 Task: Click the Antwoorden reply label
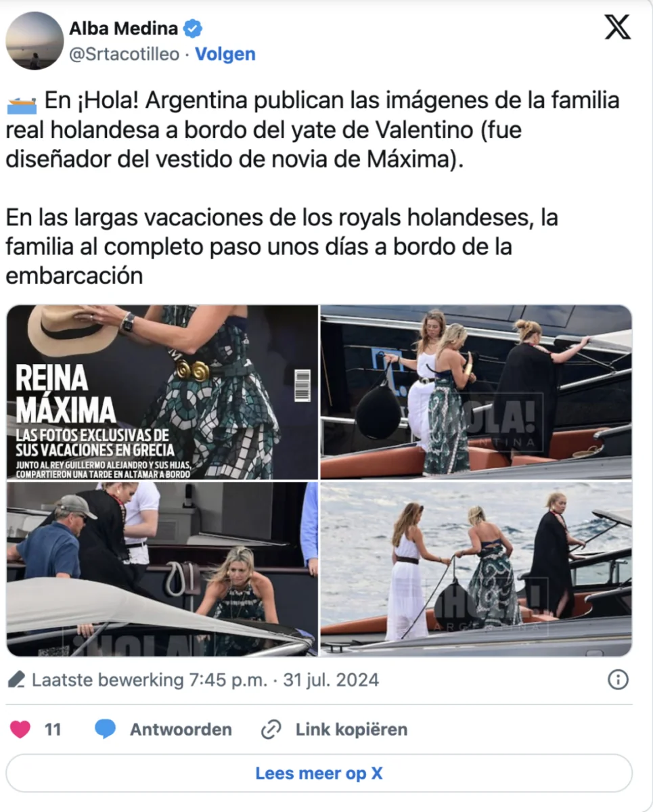click(181, 729)
